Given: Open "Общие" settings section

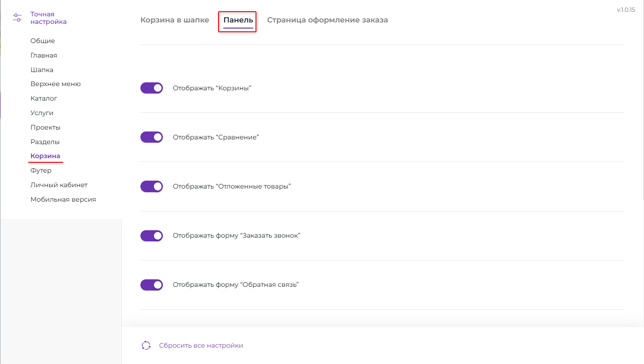Looking at the screenshot, I should 43,41.
